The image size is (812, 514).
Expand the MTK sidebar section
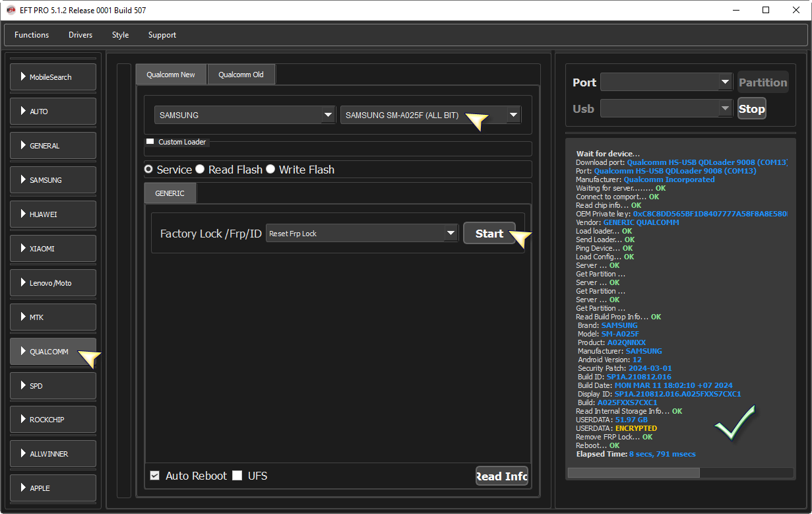click(53, 317)
